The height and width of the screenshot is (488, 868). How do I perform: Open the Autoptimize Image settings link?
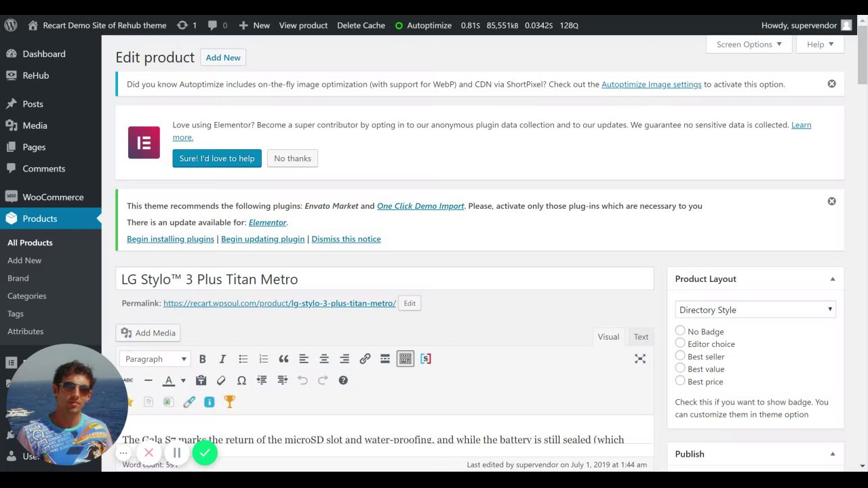coord(652,84)
